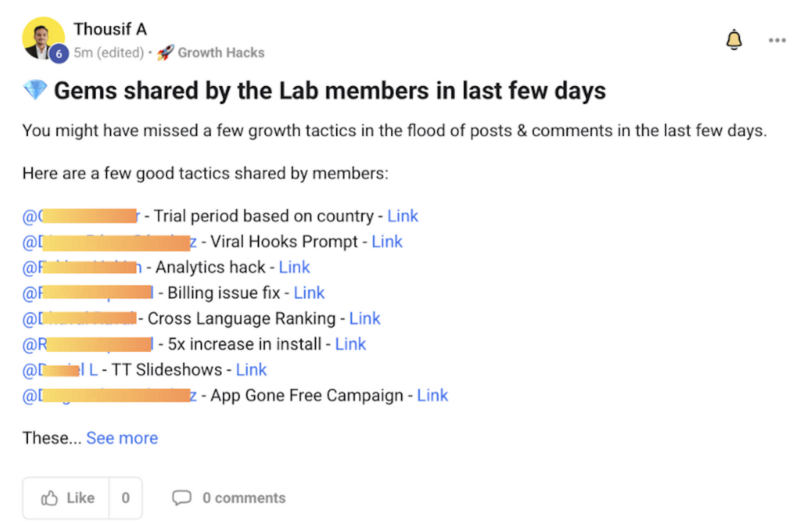Open the three-dot overflow menu

[777, 41]
